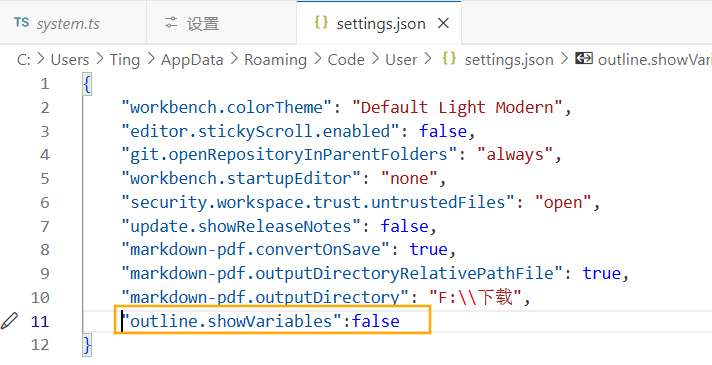Click the settings sliders icon on 设置 tab

(x=171, y=23)
